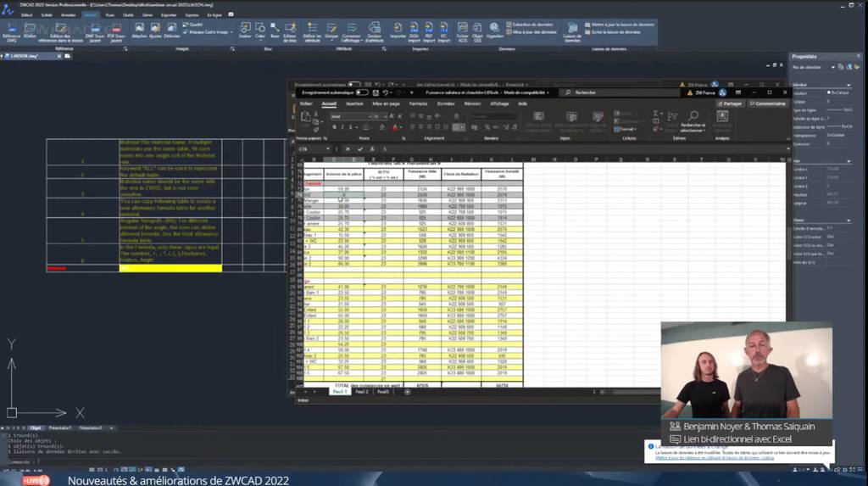Expand the Images panel dialog launcher
Screen dimensions: 868x486
(x=232, y=48)
